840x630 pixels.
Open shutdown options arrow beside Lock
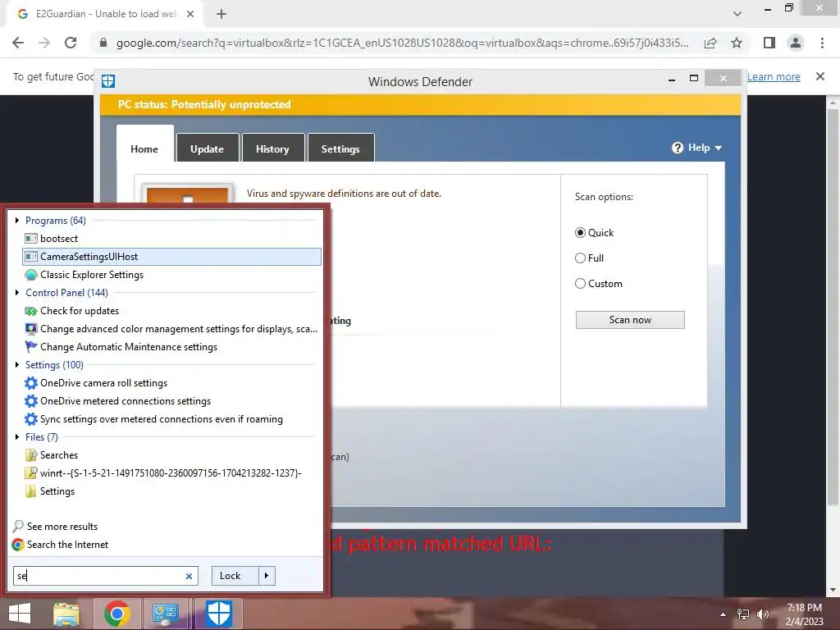pos(267,576)
